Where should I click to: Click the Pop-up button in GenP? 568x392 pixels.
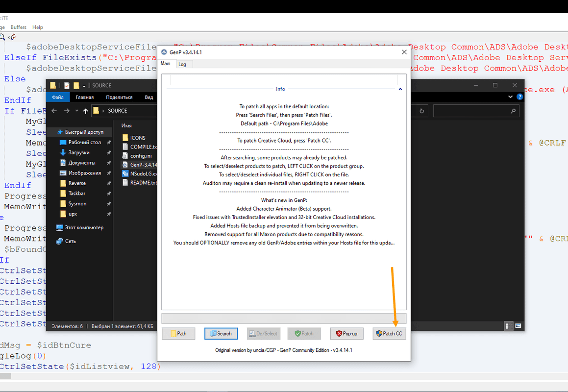[x=346, y=333]
